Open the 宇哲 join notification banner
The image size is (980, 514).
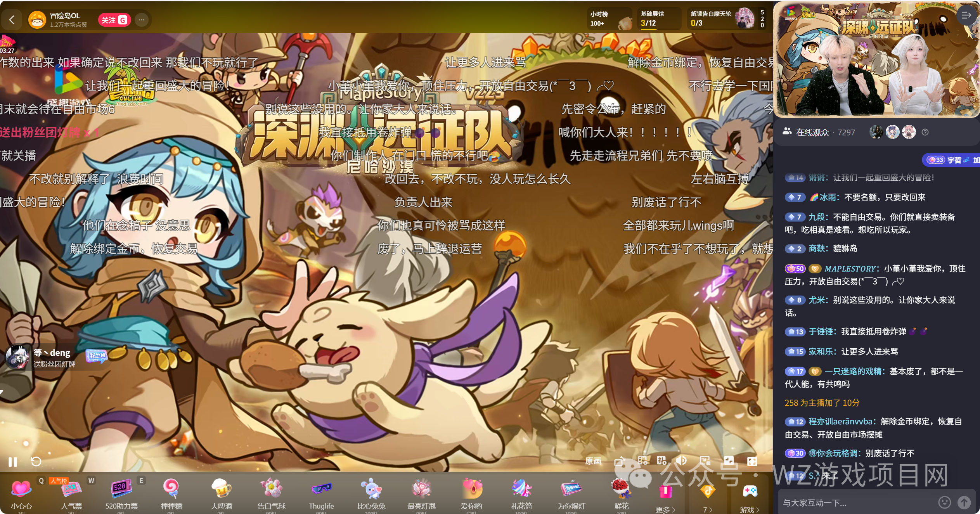click(951, 160)
